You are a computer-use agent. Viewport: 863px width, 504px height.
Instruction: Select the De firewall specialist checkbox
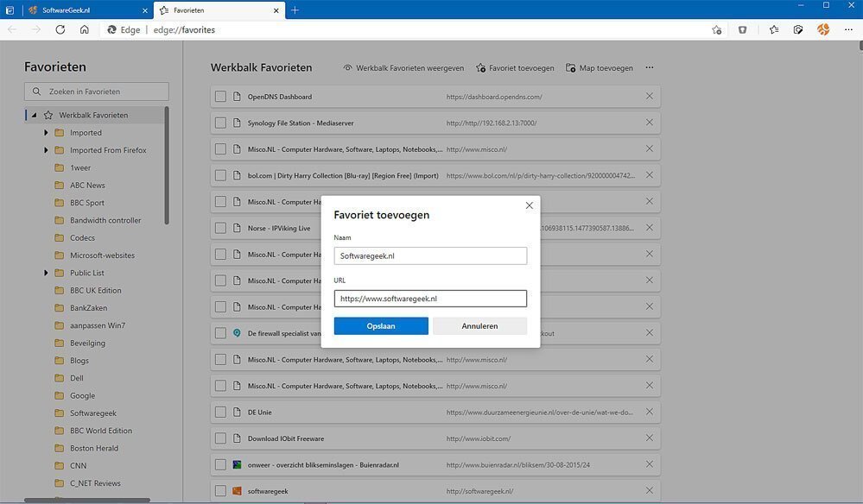(x=220, y=333)
